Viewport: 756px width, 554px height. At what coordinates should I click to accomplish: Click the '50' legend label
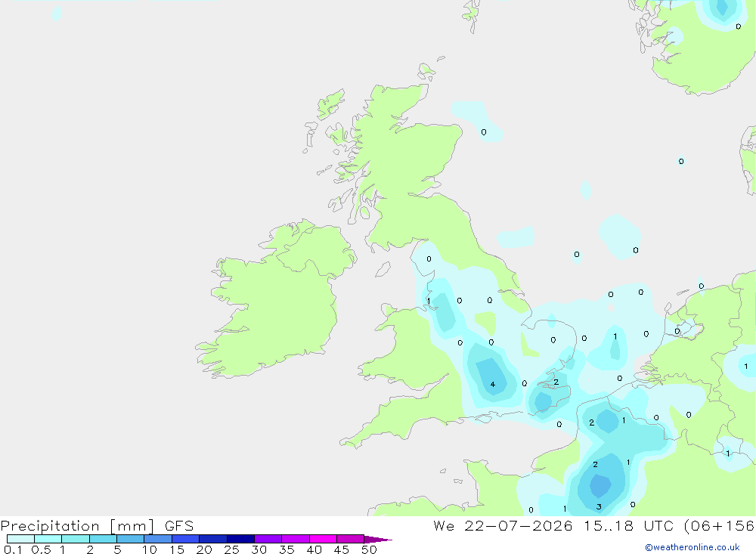(x=369, y=549)
